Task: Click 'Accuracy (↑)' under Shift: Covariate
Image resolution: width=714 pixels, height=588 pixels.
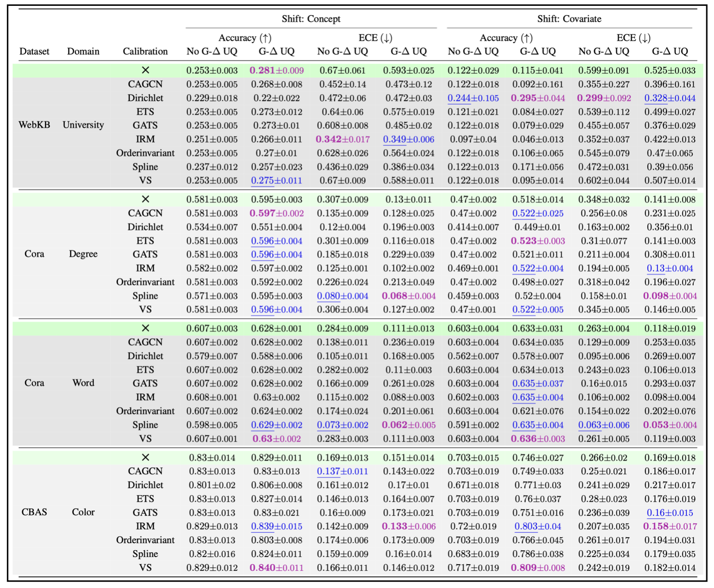Action: coord(506,38)
